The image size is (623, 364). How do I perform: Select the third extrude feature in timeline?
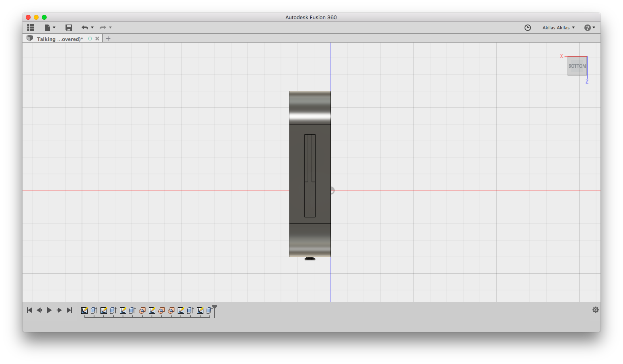(133, 311)
